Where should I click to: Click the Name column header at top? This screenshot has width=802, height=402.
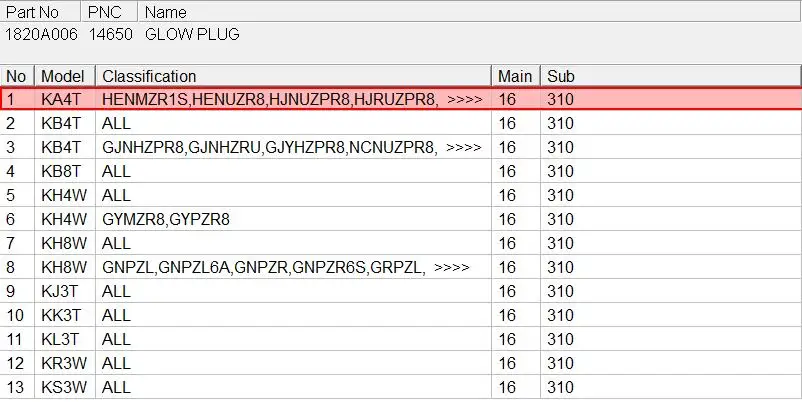469,12
